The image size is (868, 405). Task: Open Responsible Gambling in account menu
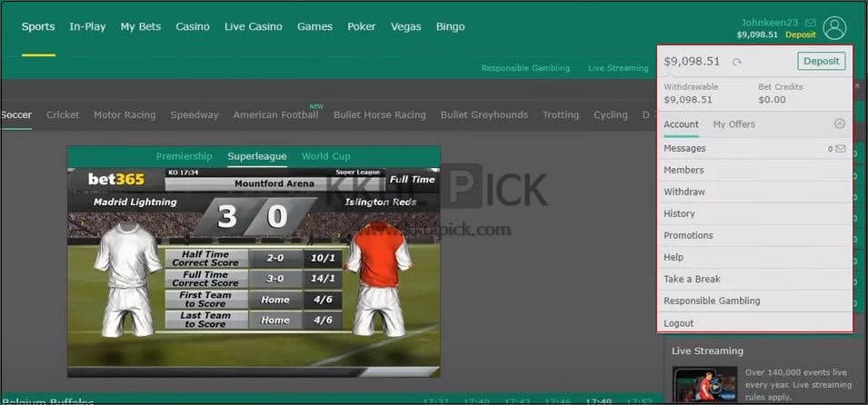pyautogui.click(x=754, y=301)
